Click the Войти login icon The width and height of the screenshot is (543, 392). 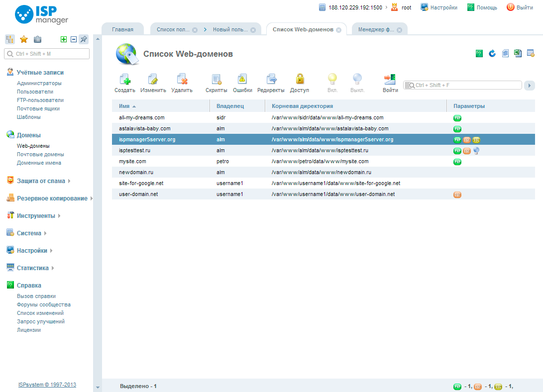coord(390,79)
